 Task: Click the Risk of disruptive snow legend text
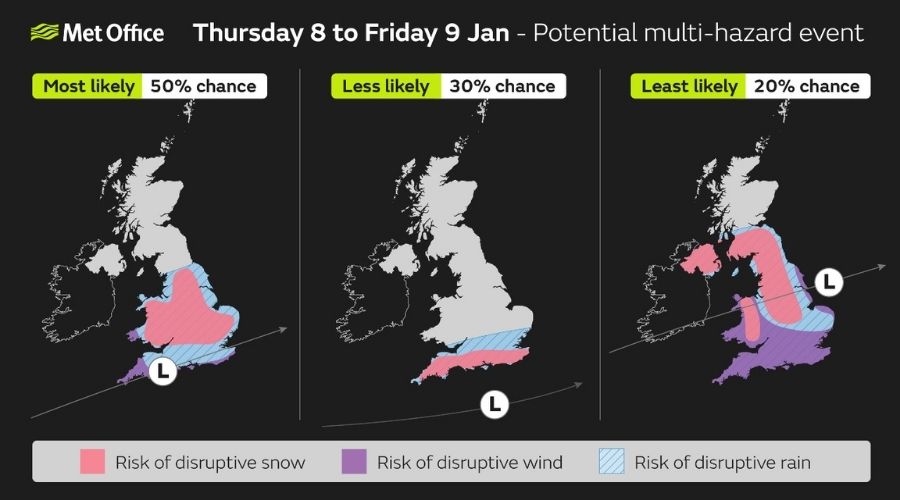[x=210, y=462]
